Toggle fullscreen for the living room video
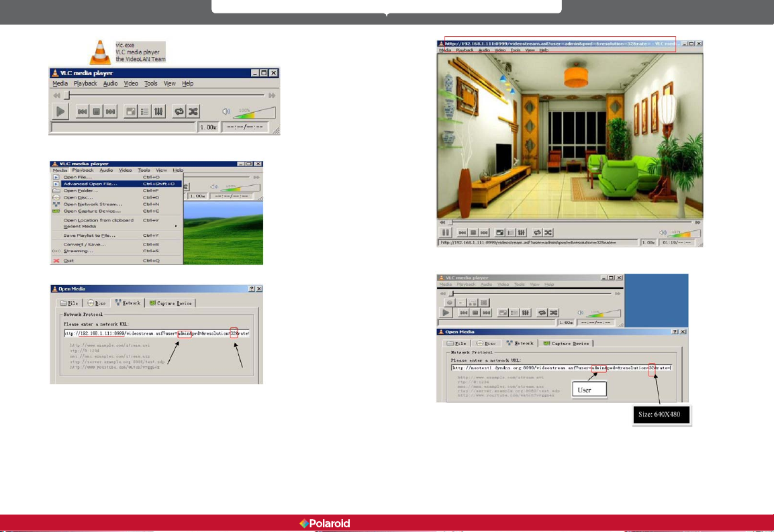The height and width of the screenshot is (532, 774). (500, 232)
